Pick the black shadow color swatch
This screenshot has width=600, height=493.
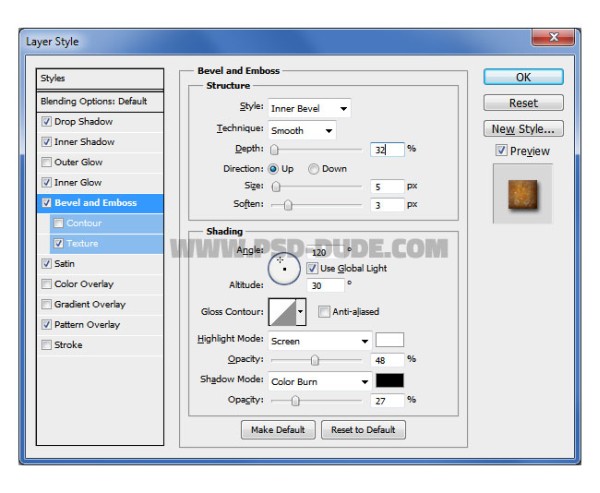pyautogui.click(x=390, y=380)
